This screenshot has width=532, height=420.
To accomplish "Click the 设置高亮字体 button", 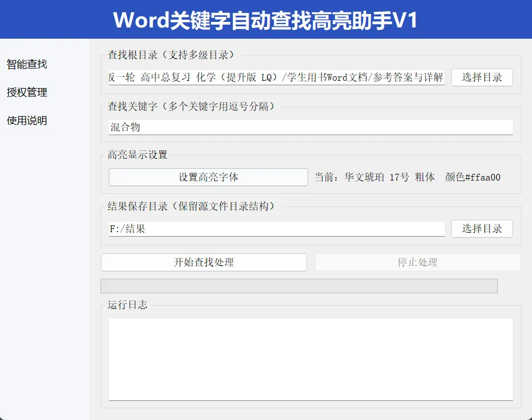I will click(208, 177).
